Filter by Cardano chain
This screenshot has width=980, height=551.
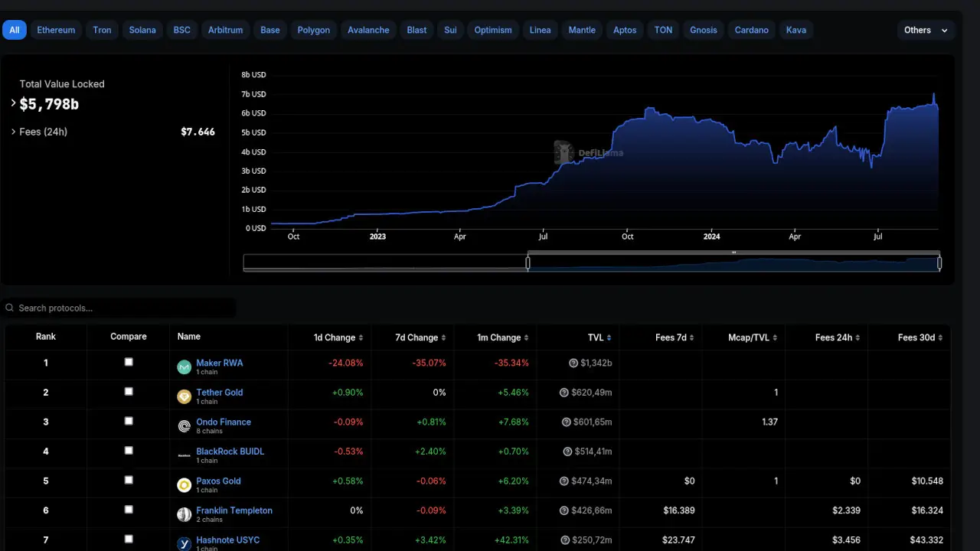tap(751, 30)
